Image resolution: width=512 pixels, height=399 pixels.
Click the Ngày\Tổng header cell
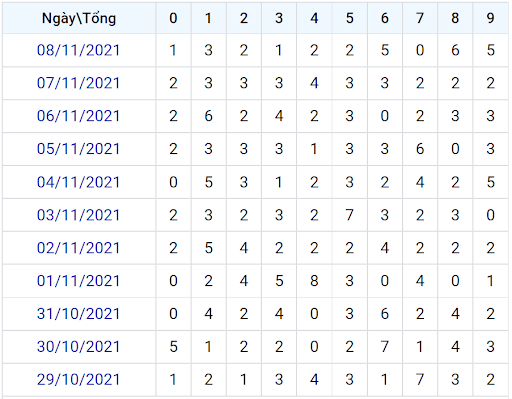coord(79,18)
